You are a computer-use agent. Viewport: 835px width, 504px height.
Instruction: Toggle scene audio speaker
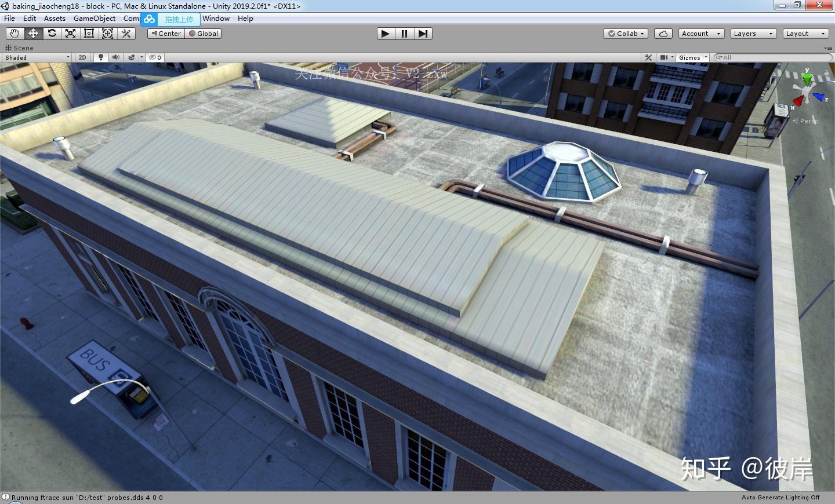point(116,57)
